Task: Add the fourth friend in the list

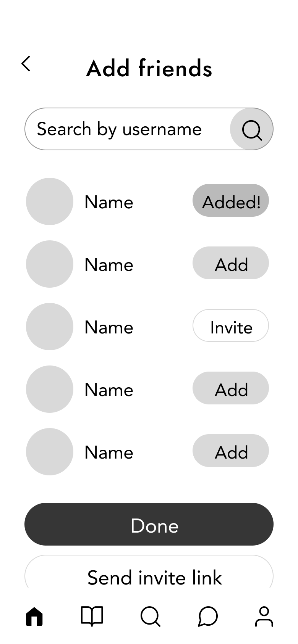Action: pyautogui.click(x=231, y=388)
